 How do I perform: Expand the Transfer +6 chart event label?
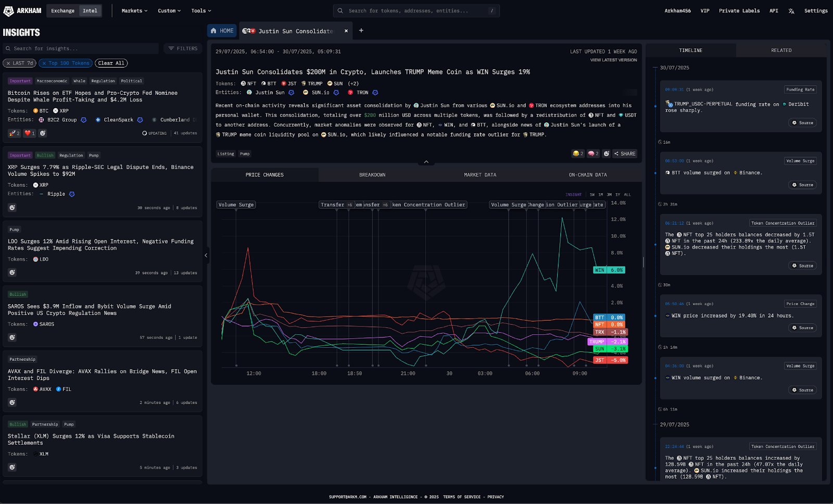[337, 205]
